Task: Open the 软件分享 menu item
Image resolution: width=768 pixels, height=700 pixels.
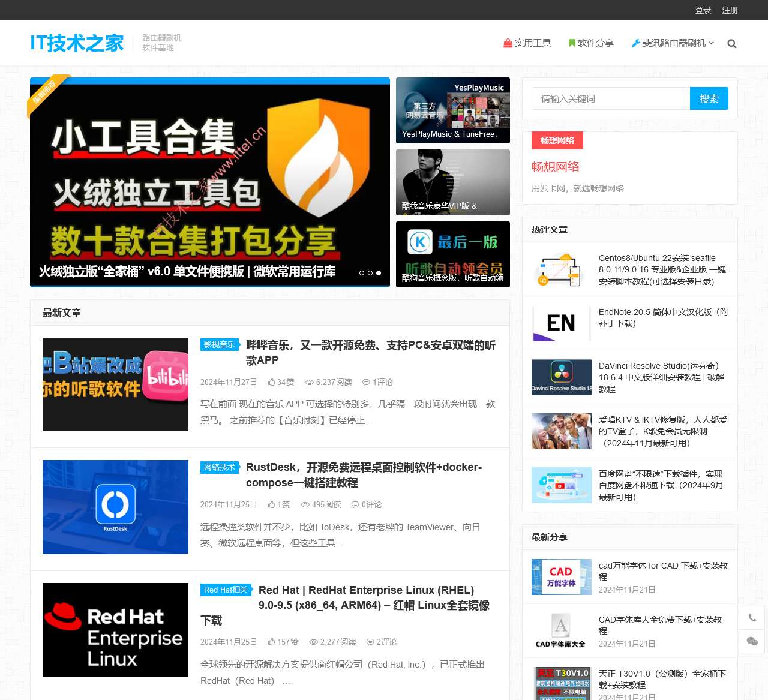Action: pyautogui.click(x=591, y=43)
